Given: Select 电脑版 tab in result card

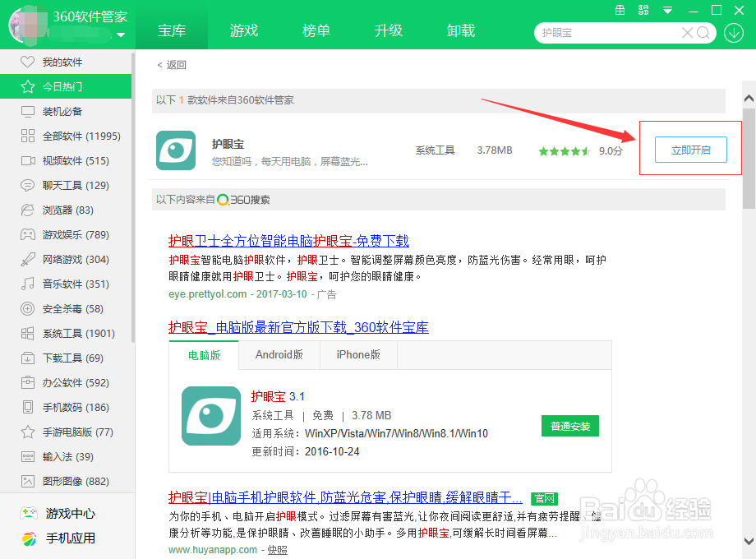Looking at the screenshot, I should (x=204, y=355).
